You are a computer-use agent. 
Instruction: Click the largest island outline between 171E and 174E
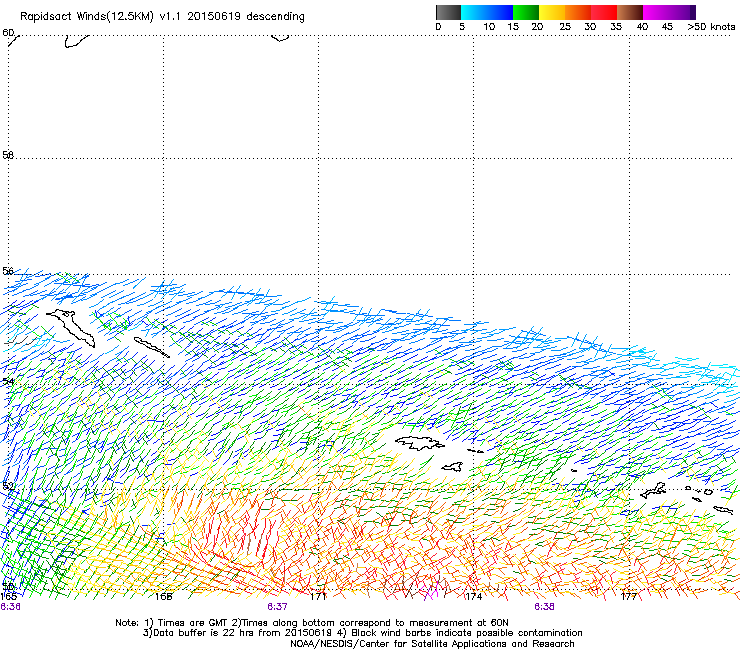tap(420, 443)
